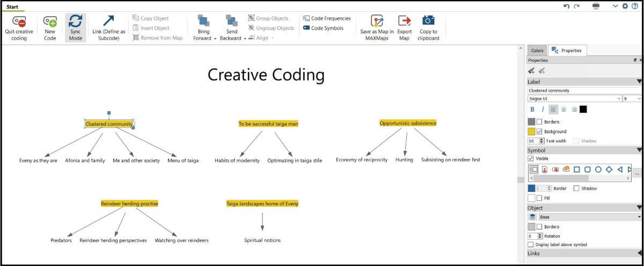This screenshot has width=644, height=266.
Task: Click the symbol list more button
Action: tap(637, 174)
